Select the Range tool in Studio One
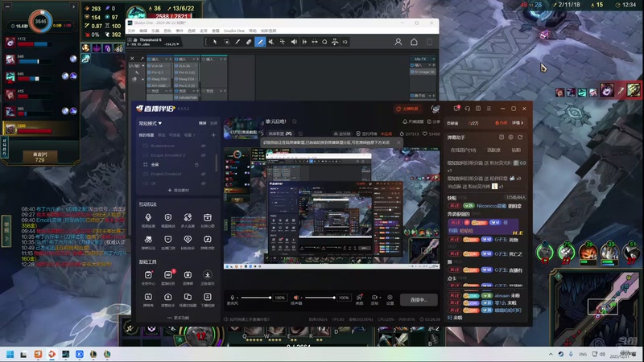644x362 pixels. pyautogui.click(x=226, y=42)
